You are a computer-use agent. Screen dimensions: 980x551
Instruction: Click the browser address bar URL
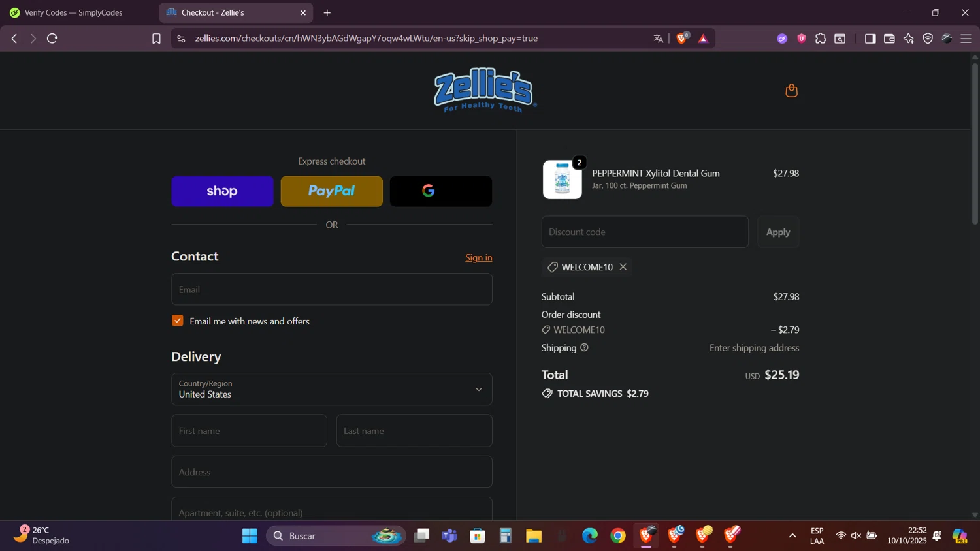tap(366, 39)
